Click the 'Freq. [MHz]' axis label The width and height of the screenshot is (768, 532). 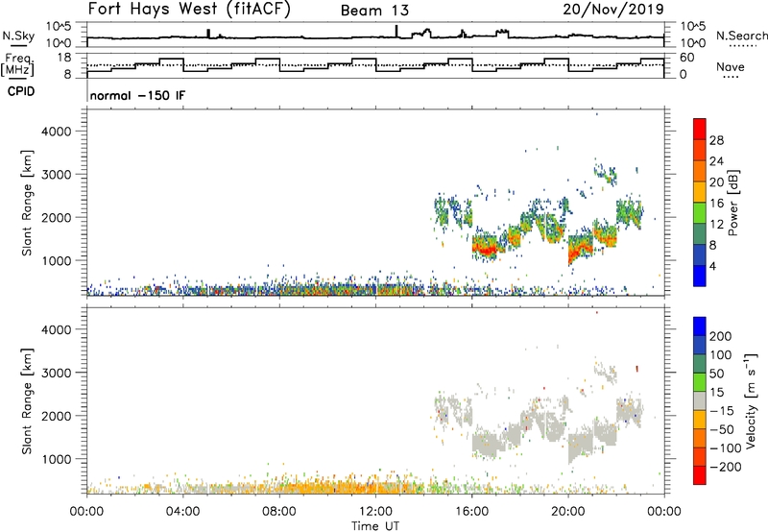18,65
